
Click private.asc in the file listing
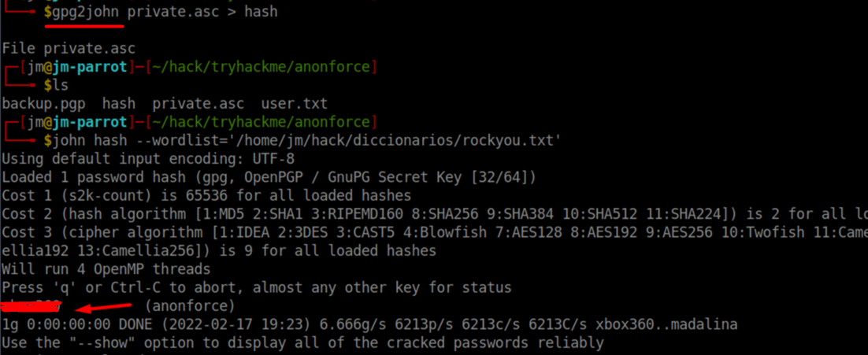(x=198, y=104)
